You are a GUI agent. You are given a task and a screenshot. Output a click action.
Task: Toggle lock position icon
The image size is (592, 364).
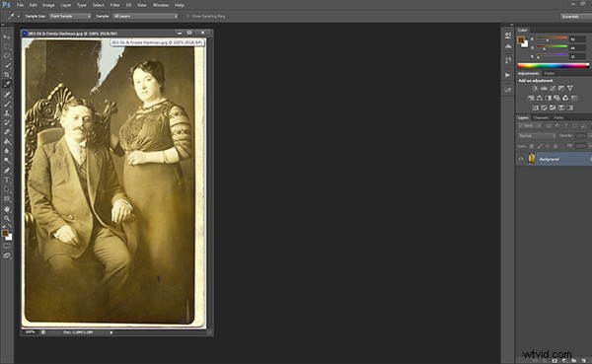click(x=548, y=146)
